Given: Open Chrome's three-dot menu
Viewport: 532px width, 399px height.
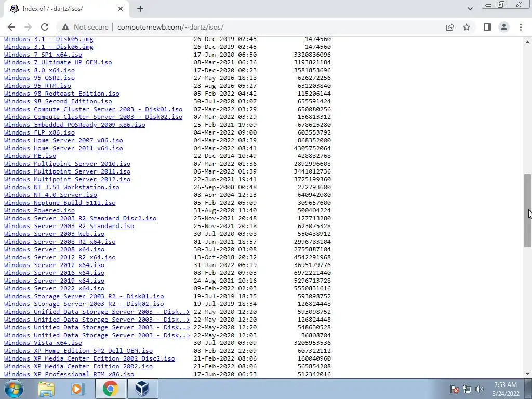Looking at the screenshot, I should 521,27.
